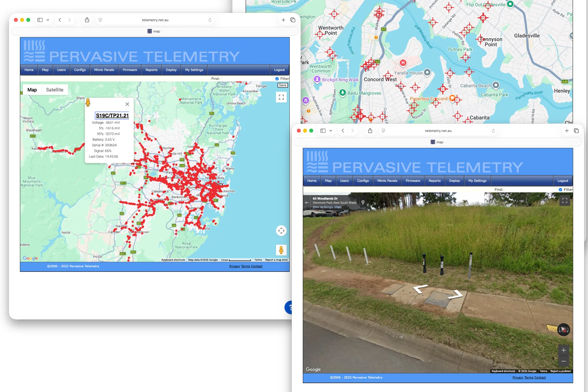Image resolution: width=588 pixels, height=392 pixels.
Task: Open View on Google Maps link
Action: coord(327,207)
